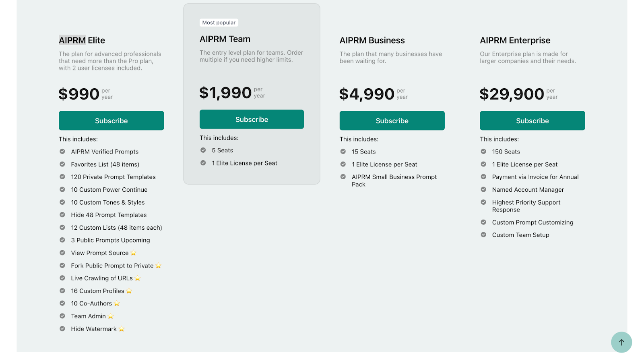The image size is (644, 359).
Task: Click check icon beside Payment via Invoice for Annual
Action: coord(483,177)
